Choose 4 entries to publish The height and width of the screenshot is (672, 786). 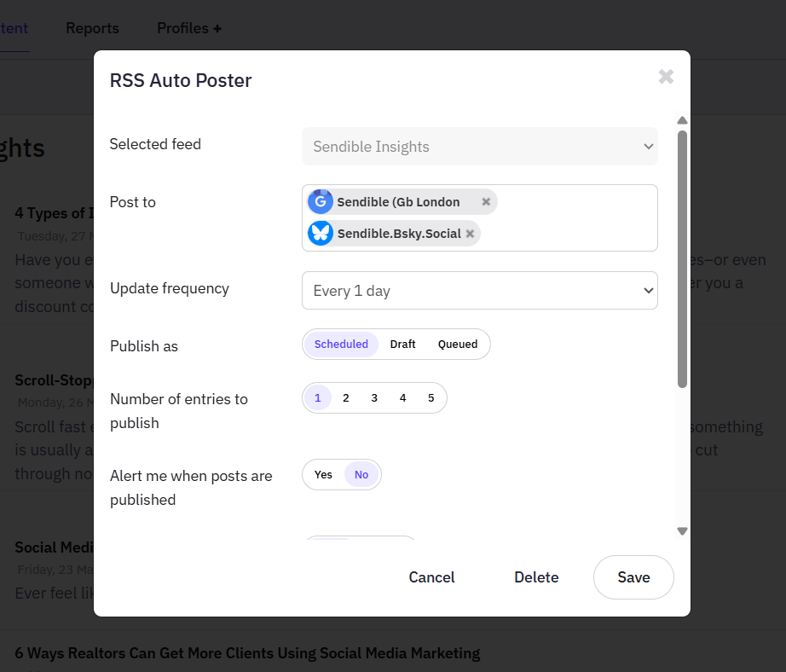point(402,397)
